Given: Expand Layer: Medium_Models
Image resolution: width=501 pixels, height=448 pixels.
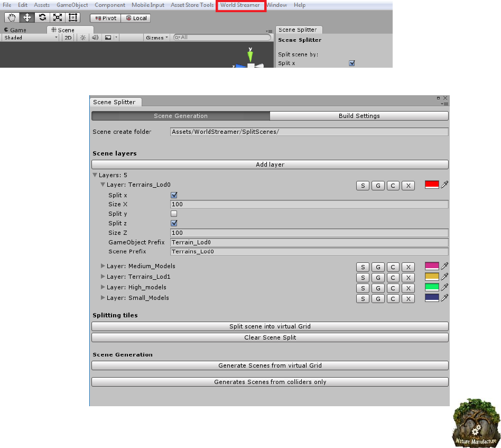Looking at the screenshot, I should click(103, 266).
